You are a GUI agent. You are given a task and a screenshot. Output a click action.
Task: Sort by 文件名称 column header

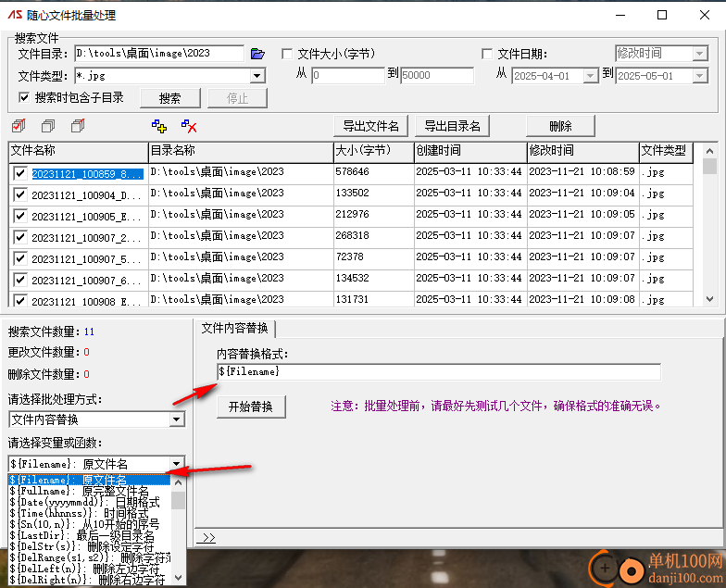(78, 152)
